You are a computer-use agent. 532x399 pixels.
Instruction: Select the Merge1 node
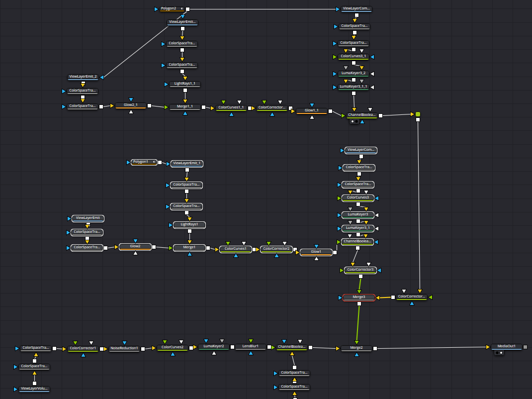[x=189, y=248]
